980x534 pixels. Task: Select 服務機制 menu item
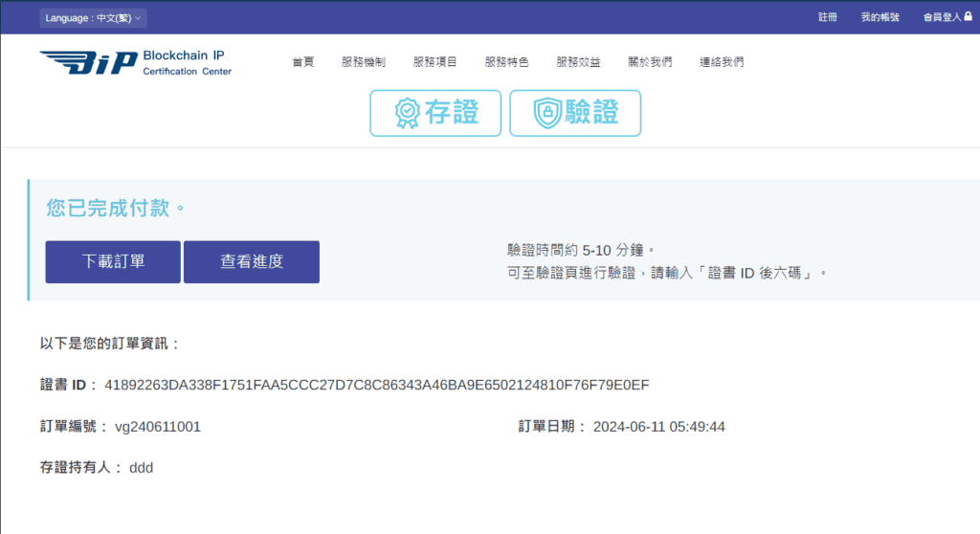(363, 62)
